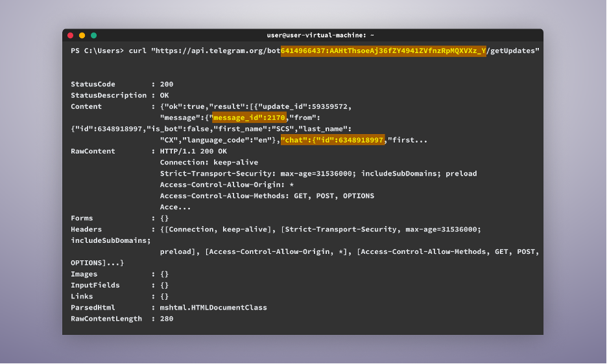Click the Strict-Transport-Security header line
The width and height of the screenshot is (607, 364).
pyautogui.click(x=318, y=174)
